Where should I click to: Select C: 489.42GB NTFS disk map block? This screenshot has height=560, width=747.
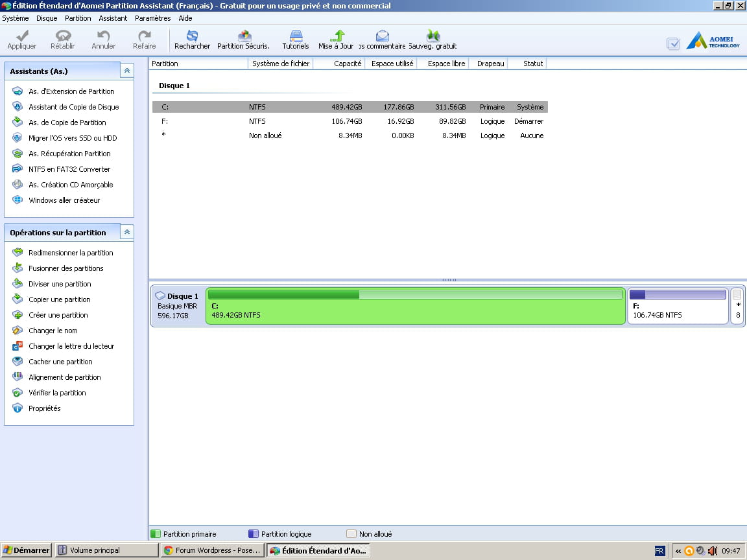click(x=416, y=306)
